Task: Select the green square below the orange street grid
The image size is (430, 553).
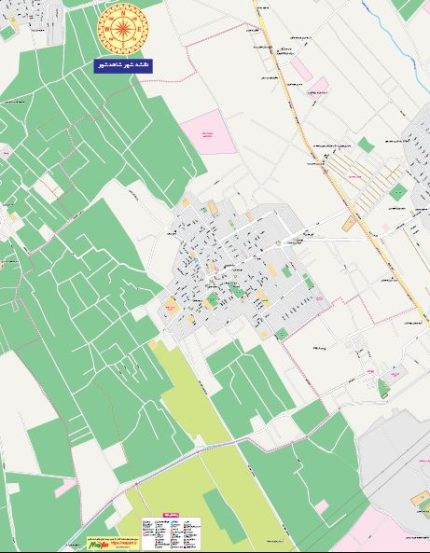Action: click(x=399, y=192)
